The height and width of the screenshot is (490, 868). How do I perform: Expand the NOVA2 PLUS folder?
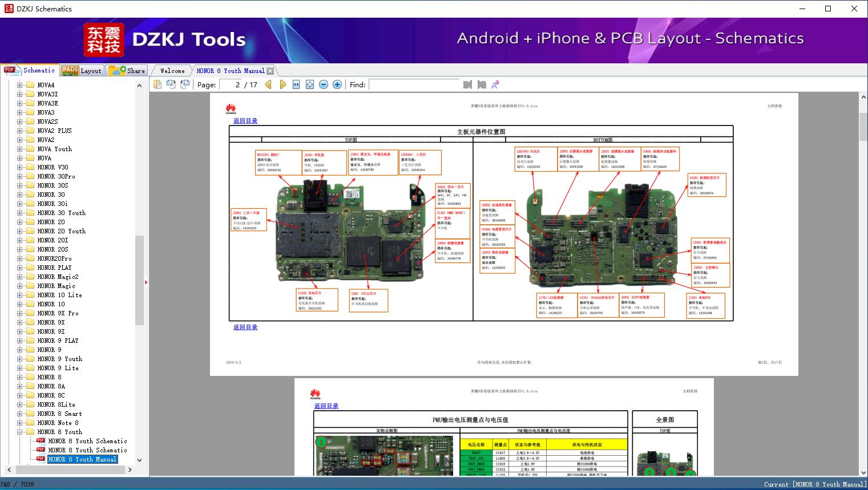coord(20,131)
